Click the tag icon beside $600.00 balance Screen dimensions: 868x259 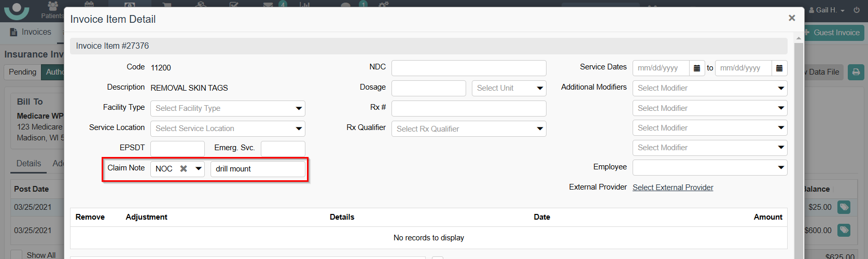(844, 230)
